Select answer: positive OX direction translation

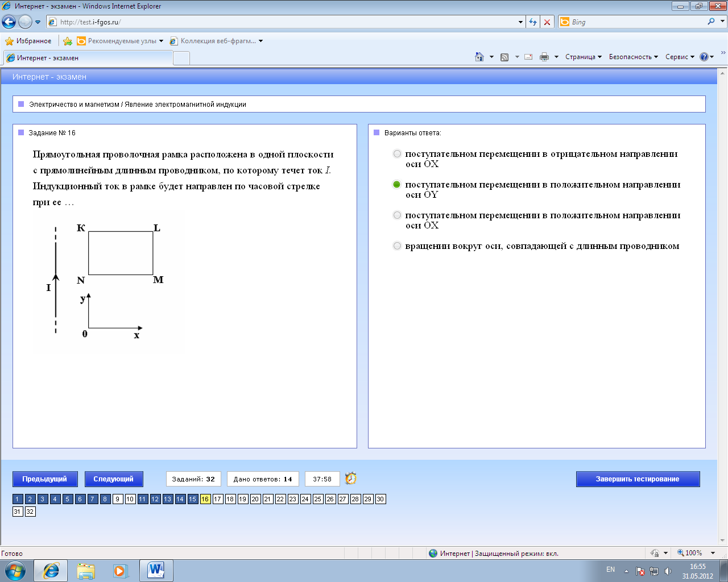coord(397,215)
